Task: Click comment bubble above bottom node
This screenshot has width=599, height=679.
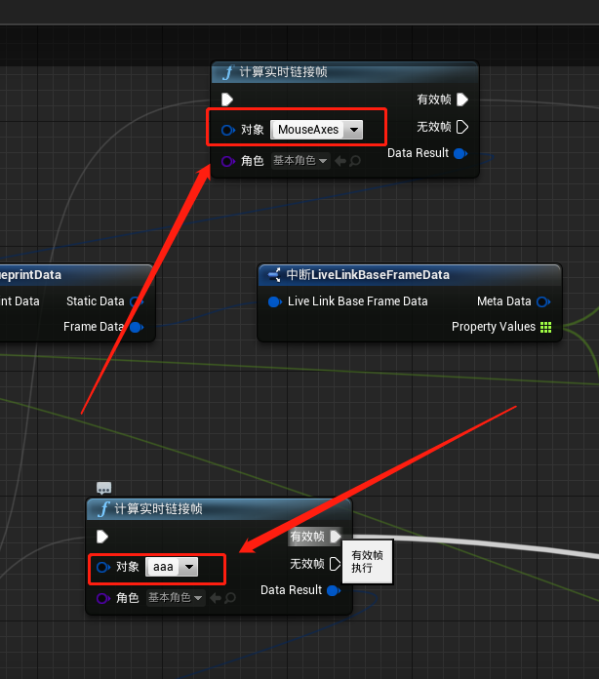Action: (104, 488)
